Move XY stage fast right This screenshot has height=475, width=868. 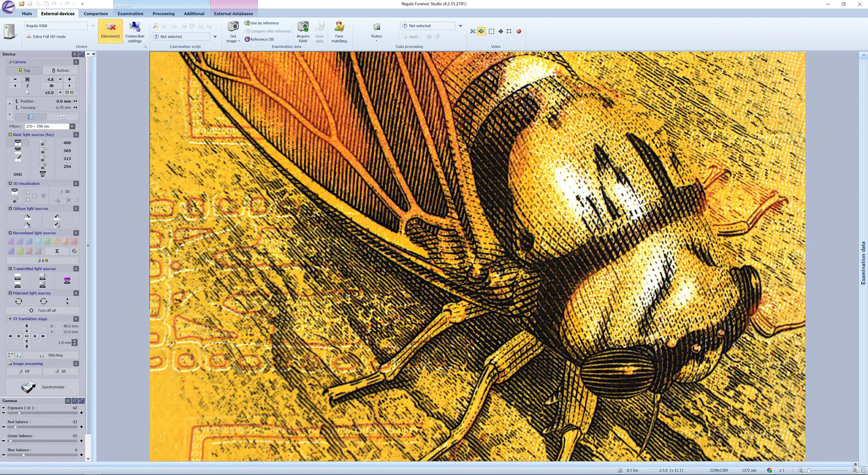(43, 336)
